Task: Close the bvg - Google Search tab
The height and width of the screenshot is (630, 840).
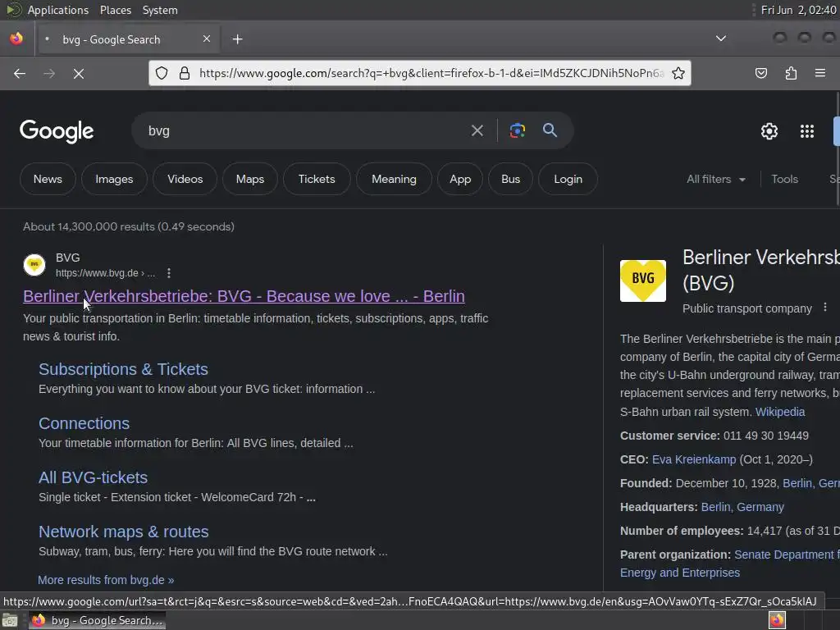Action: point(207,39)
